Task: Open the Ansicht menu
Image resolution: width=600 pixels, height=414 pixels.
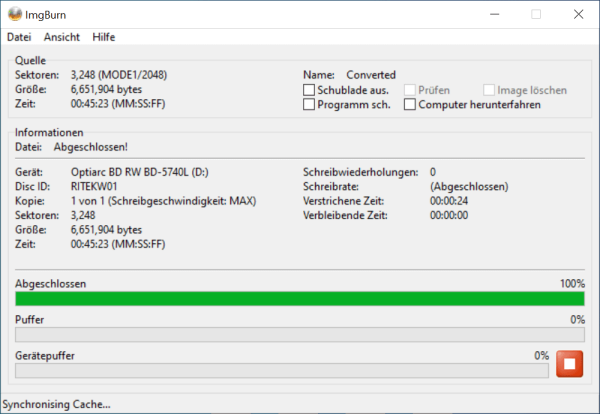Action: coord(62,37)
